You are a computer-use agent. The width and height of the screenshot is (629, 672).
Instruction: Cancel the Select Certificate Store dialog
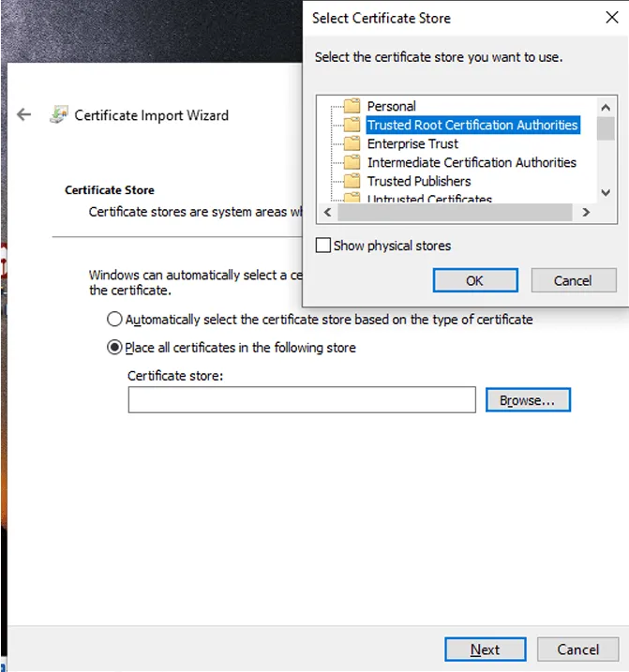tap(574, 280)
